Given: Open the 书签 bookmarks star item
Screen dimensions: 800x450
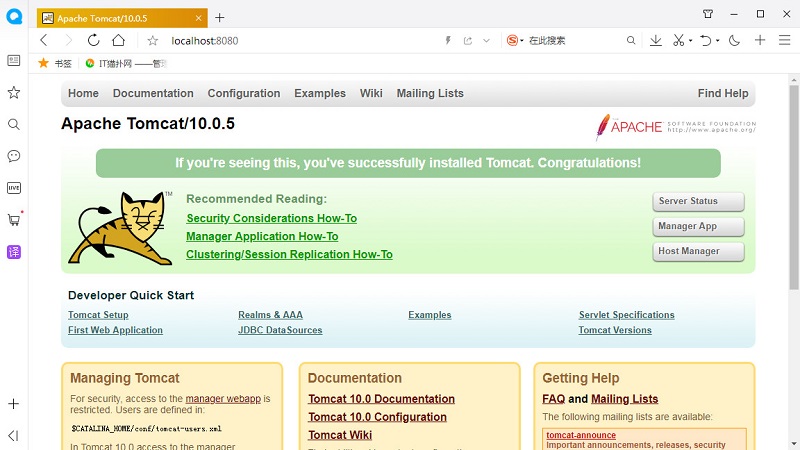Looking at the screenshot, I should (55, 63).
